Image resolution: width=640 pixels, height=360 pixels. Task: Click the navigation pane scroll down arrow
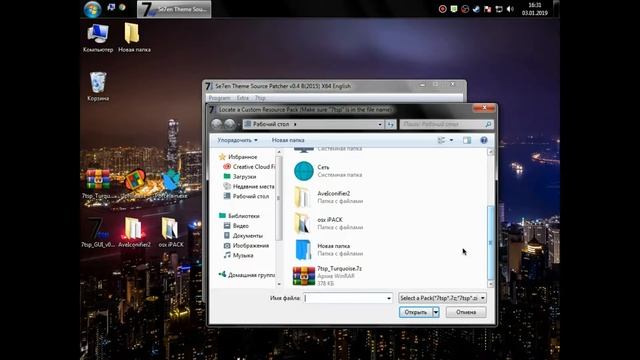pos(279,284)
